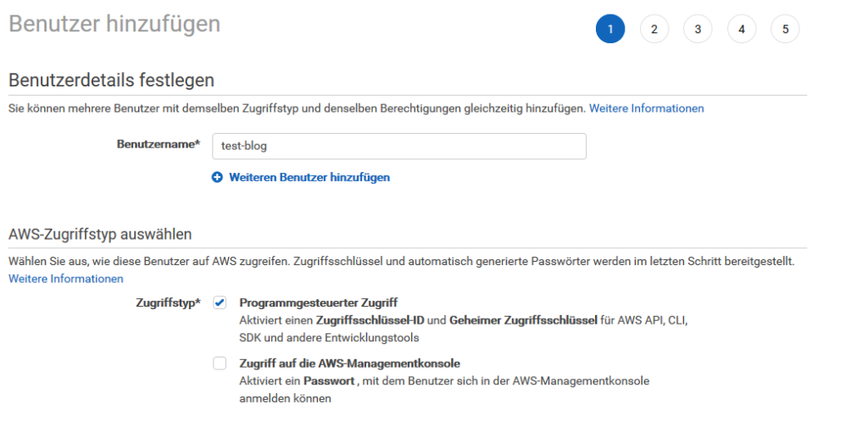Enable Zugriff auf die AWS-Managementkonsole checkbox
Viewport: 868px width, 438px height.
coord(220,363)
